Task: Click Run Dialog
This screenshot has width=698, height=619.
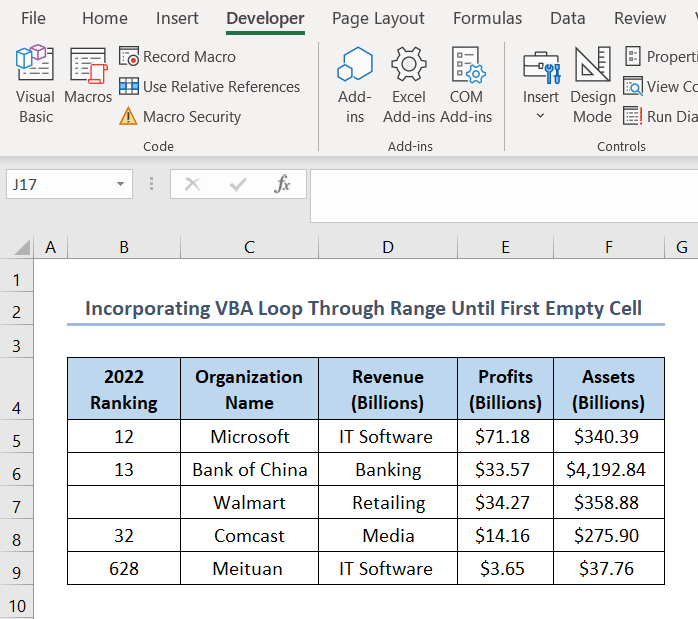Action: click(x=661, y=117)
